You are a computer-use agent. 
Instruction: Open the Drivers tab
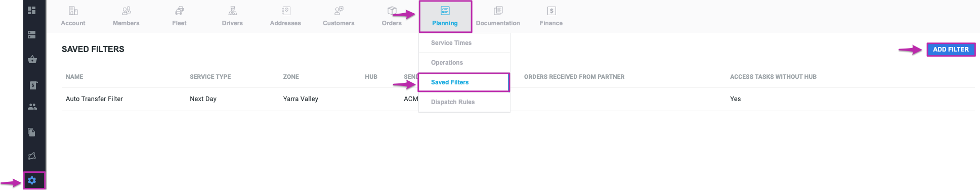[232, 17]
